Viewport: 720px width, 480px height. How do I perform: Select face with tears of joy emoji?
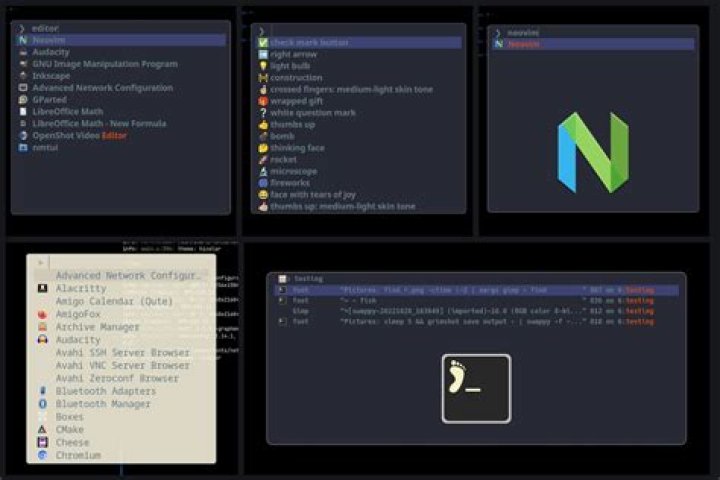(x=359, y=195)
